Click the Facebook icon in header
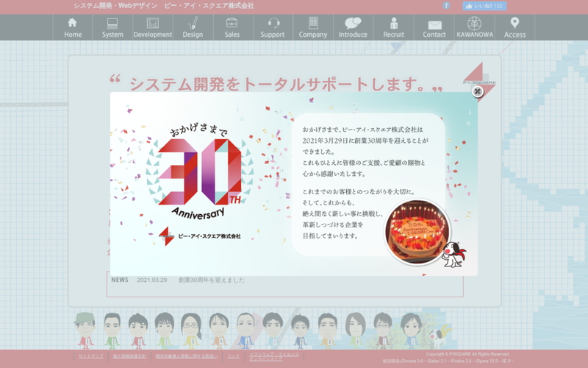 (x=446, y=6)
